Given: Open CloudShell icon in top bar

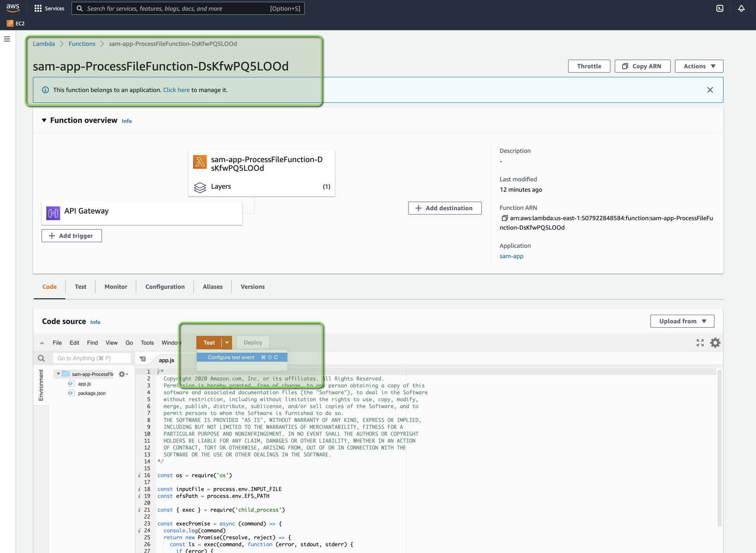Looking at the screenshot, I should [x=720, y=8].
